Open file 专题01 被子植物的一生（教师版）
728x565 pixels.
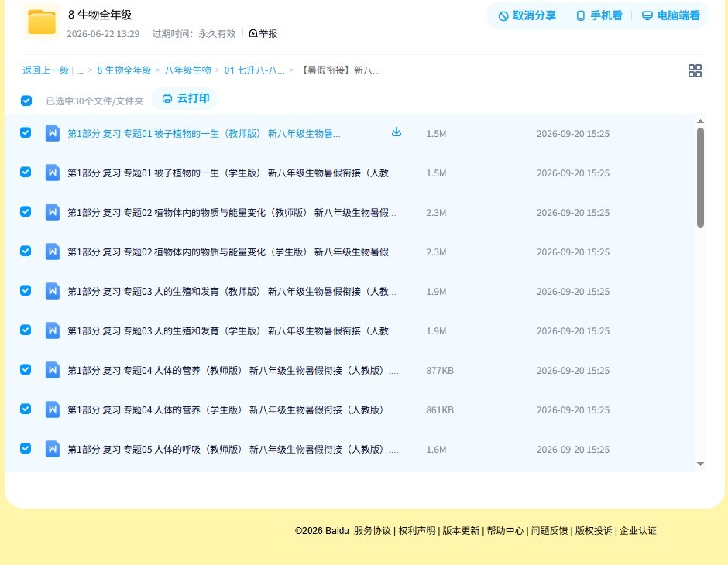(204, 134)
